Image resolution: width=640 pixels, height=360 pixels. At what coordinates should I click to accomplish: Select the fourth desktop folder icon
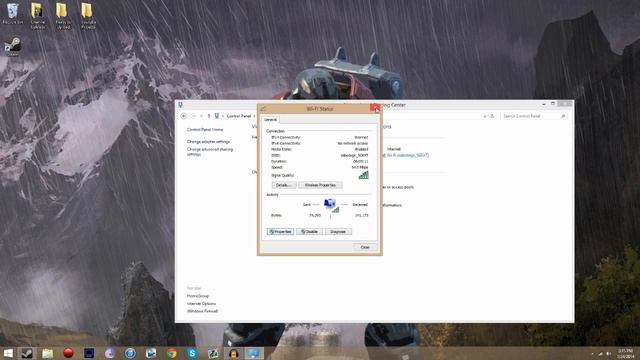point(88,16)
